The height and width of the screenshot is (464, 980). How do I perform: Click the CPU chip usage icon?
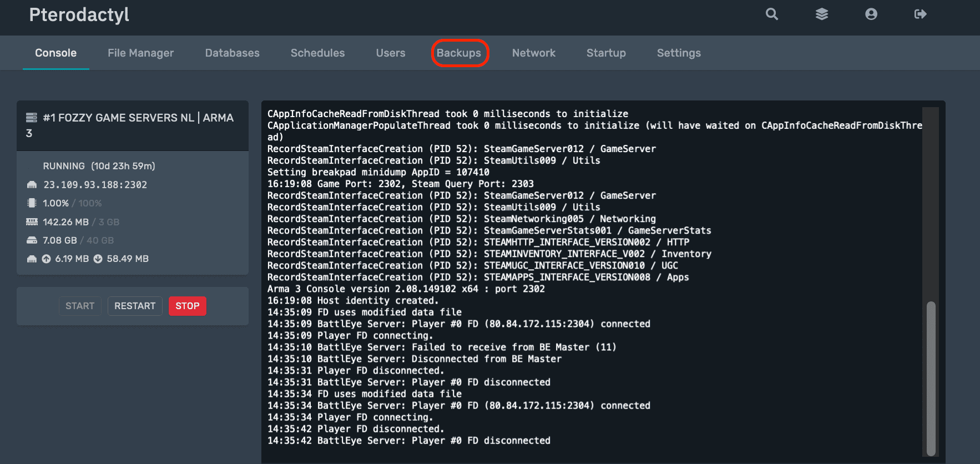tap(32, 203)
